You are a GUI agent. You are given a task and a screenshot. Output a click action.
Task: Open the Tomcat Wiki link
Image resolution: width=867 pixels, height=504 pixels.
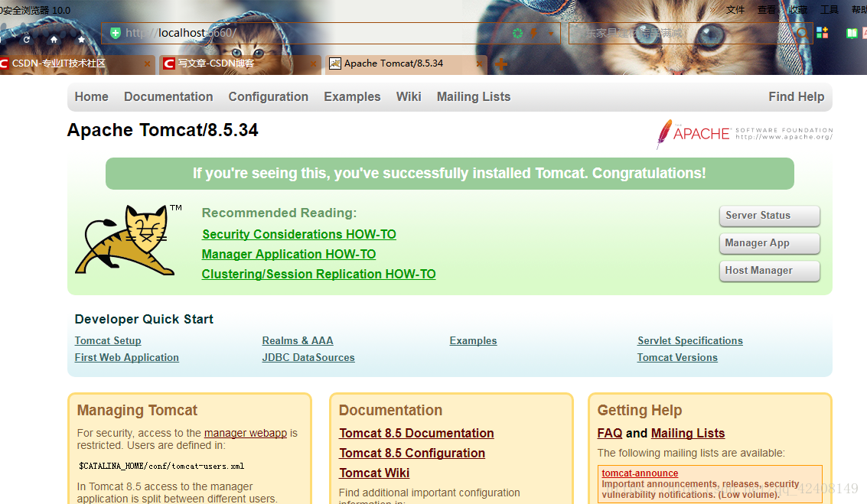[374, 473]
